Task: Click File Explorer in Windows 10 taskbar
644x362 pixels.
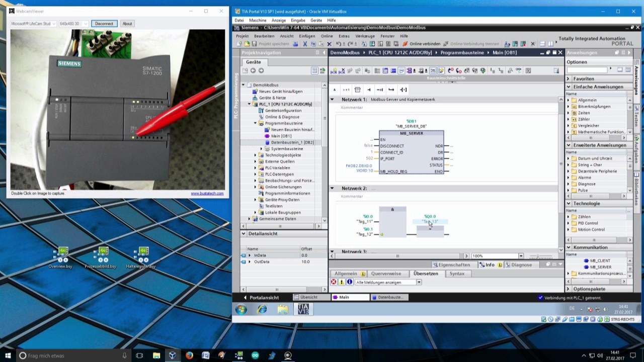Action: pos(156,355)
